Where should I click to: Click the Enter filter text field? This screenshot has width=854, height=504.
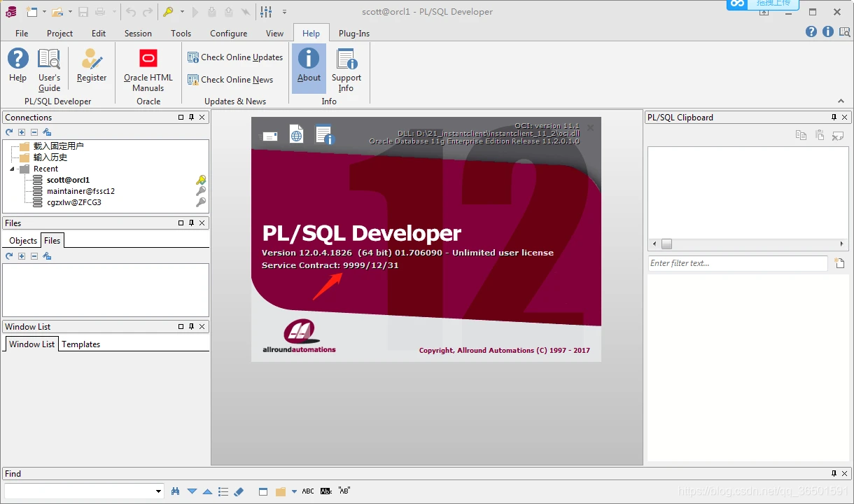pyautogui.click(x=737, y=263)
